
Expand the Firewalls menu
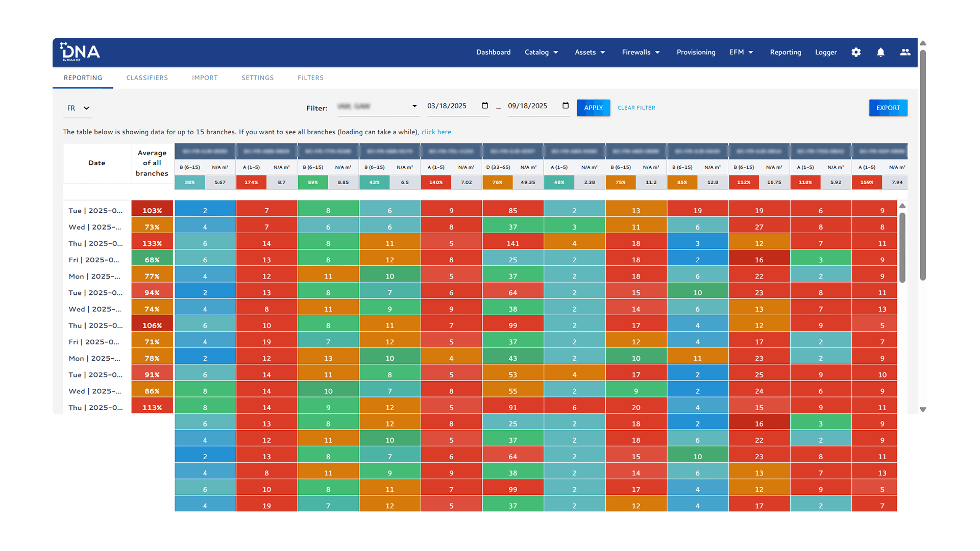click(x=641, y=52)
